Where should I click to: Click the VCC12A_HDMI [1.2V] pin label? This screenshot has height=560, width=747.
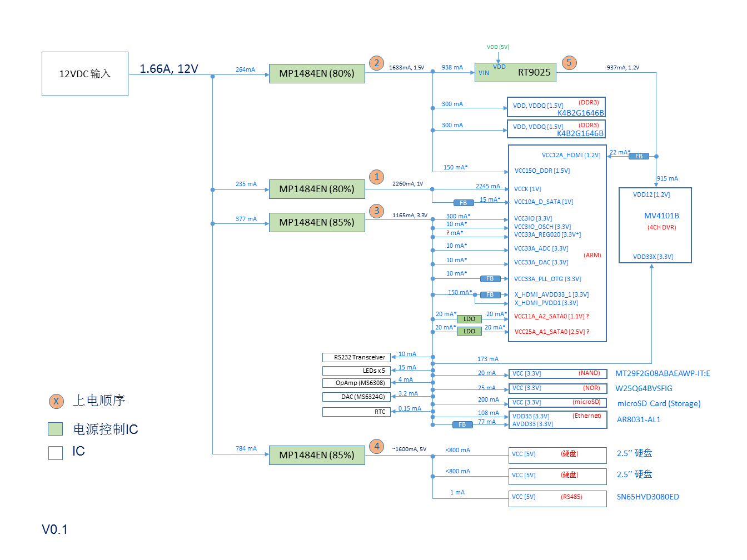pos(571,155)
